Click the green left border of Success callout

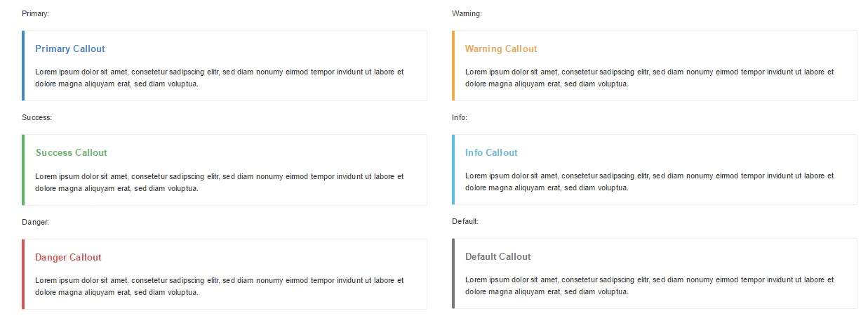pos(23,170)
